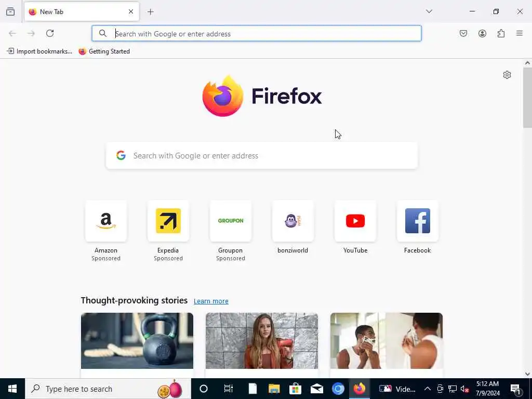
Task: Click the Firefox icon on the taskbar
Action: point(360,389)
